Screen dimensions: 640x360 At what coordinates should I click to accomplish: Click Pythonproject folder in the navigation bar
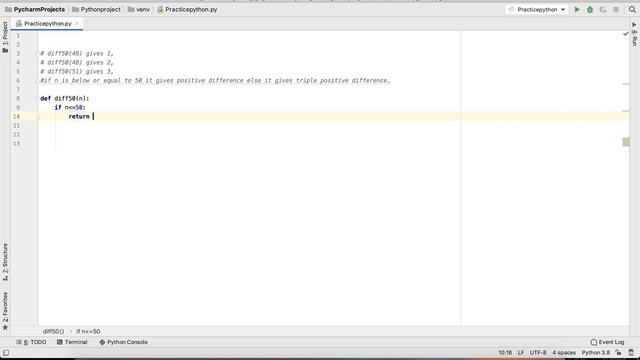96,9
